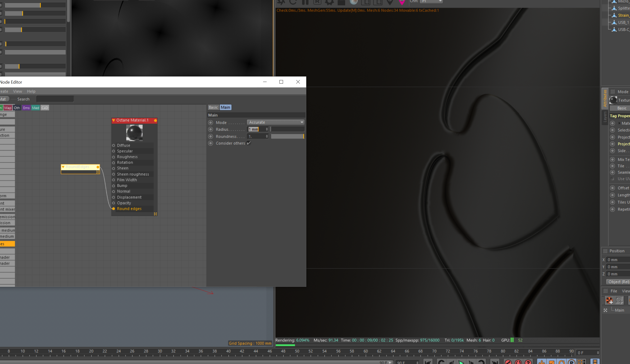630x364 pixels.
Task: Click the record active objects icon
Action: (508, 362)
